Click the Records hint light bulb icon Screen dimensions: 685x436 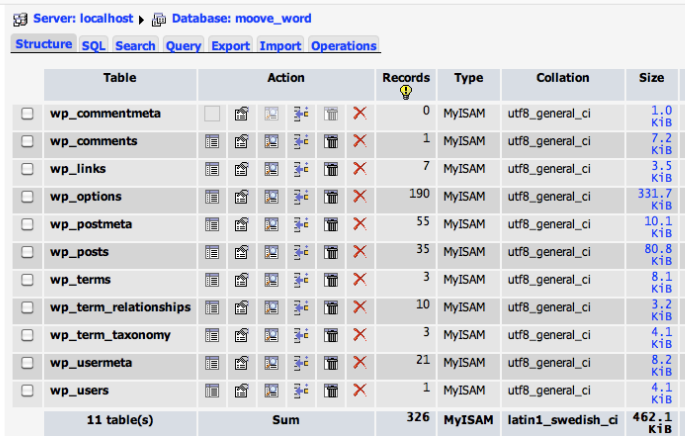406,92
